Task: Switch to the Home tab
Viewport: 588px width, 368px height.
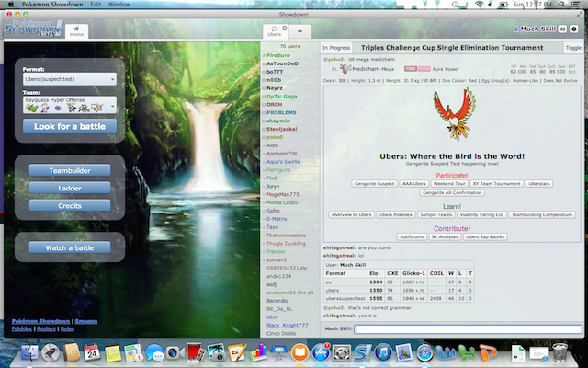Action: 76,31
